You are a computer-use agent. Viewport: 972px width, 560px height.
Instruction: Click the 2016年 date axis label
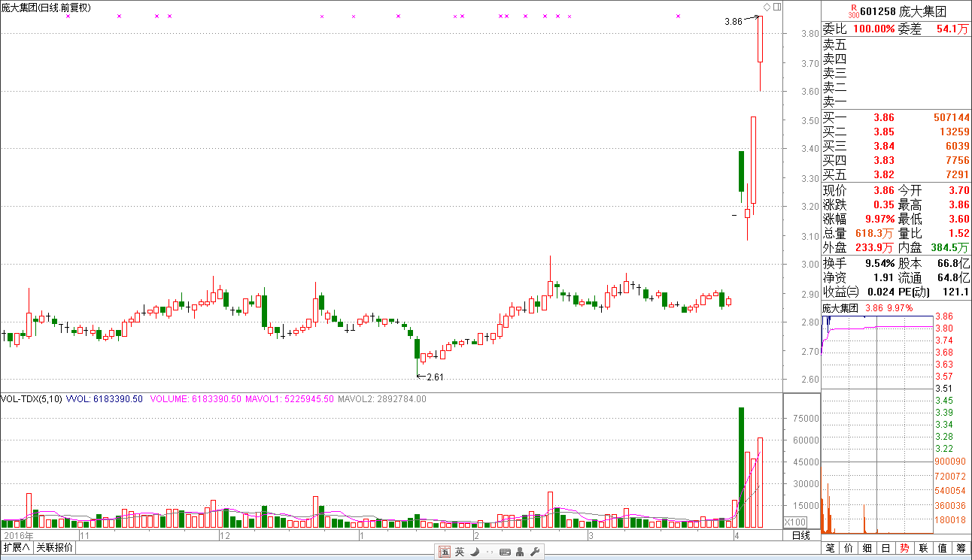click(x=17, y=536)
